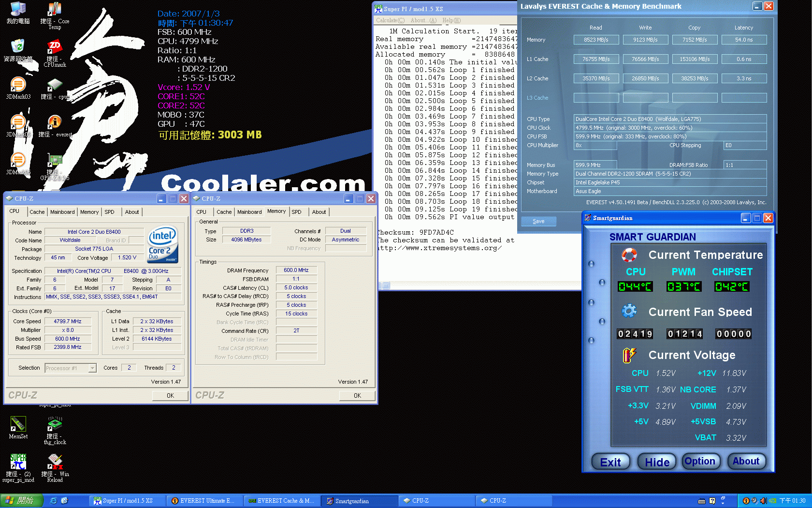Image resolution: width=812 pixels, height=508 pixels.
Task: Open the Calculate(C) menu in Super PI
Action: [x=391, y=20]
